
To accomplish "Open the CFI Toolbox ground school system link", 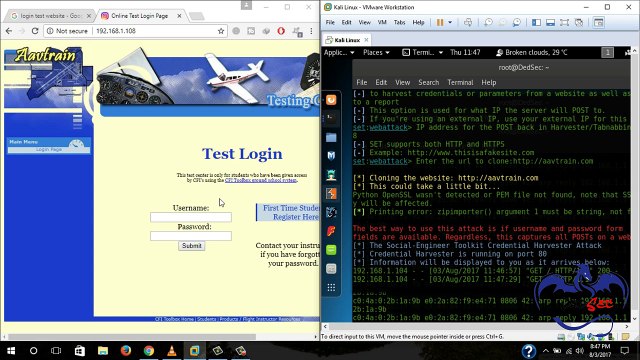I will 261,180.
